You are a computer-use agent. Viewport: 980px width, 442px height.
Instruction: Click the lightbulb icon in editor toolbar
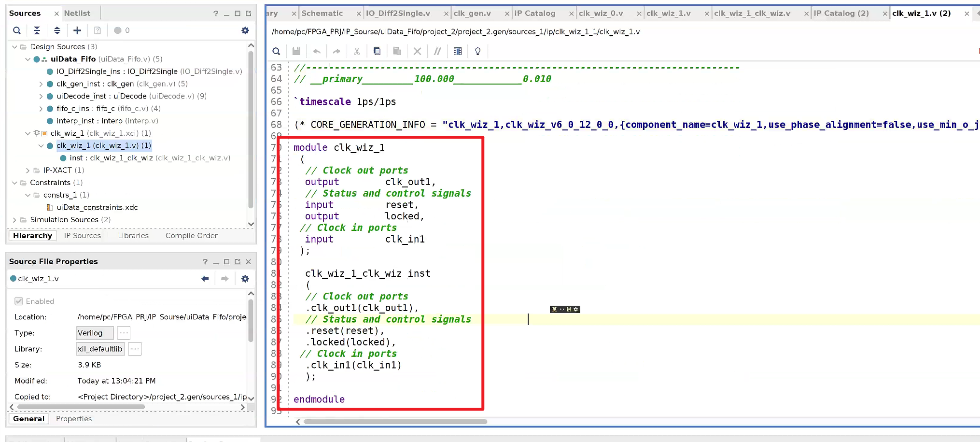pos(478,51)
